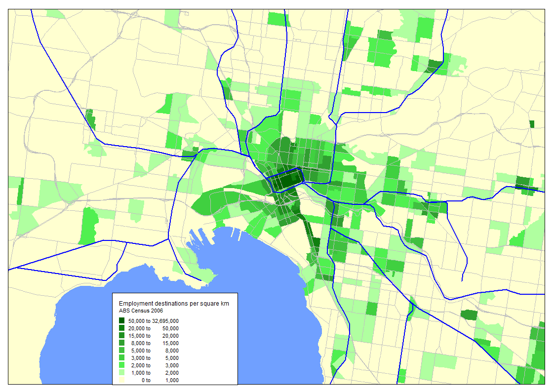Click the darkest green 50,000 to 32,695,000 legend swatch
This screenshot has height=392, width=554.
coord(122,321)
